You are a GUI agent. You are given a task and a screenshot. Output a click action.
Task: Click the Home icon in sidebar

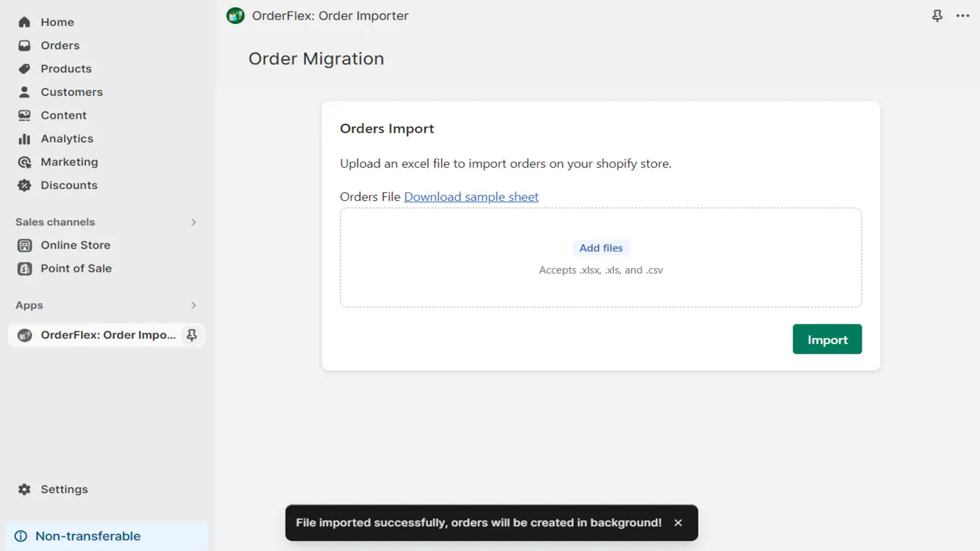24,22
